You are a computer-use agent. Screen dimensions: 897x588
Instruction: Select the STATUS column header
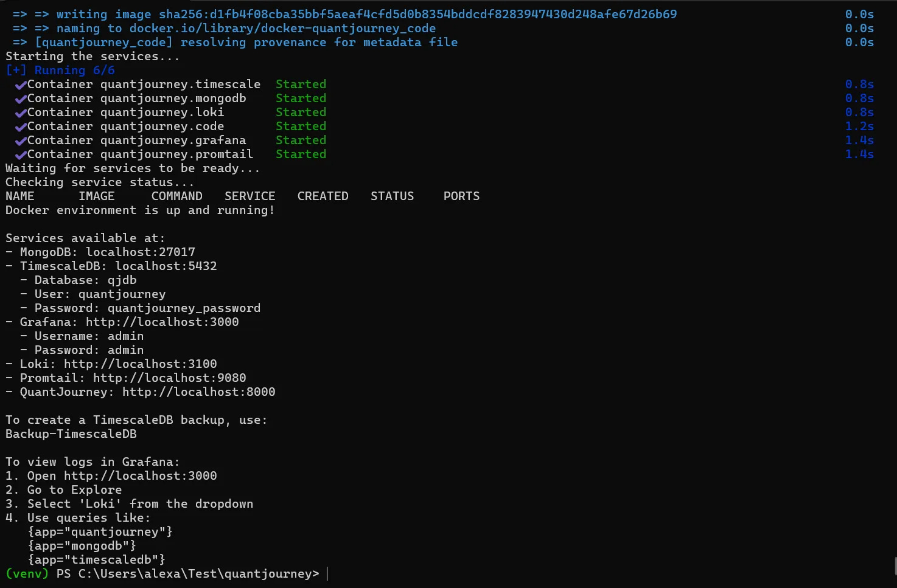coord(393,196)
